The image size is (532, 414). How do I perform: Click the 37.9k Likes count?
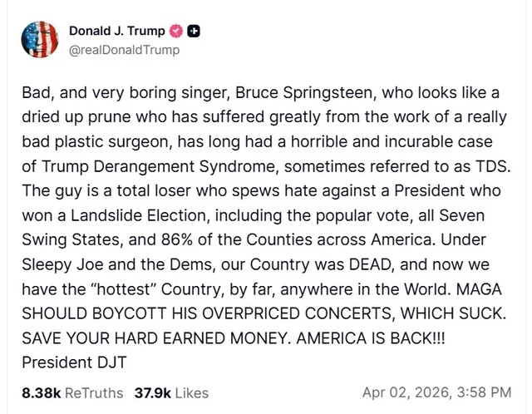click(x=153, y=392)
